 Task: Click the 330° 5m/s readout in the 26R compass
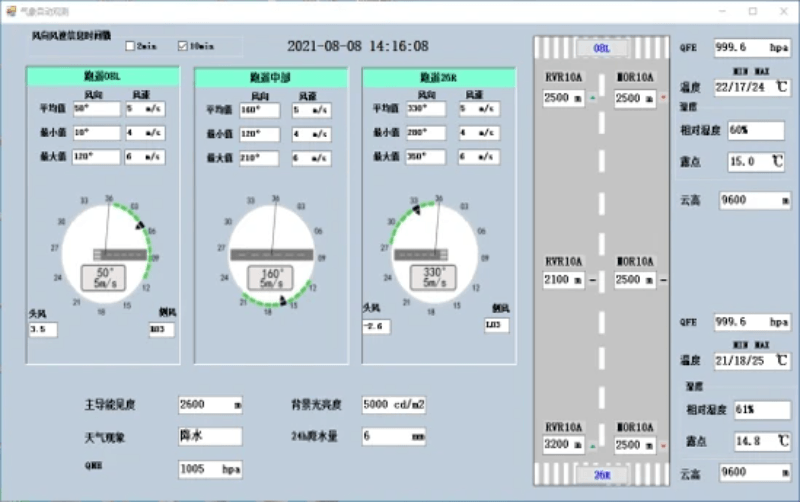[434, 278]
